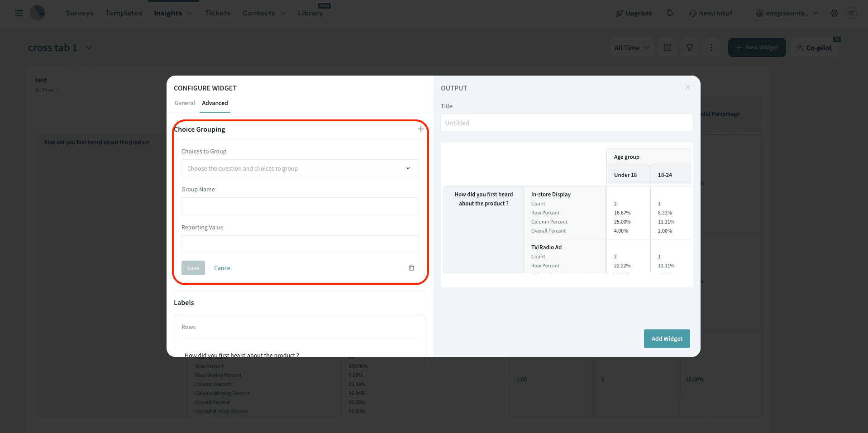Screen dimensions: 868x433
Task: Add a new choice grouping with plus icon
Action: (421, 129)
